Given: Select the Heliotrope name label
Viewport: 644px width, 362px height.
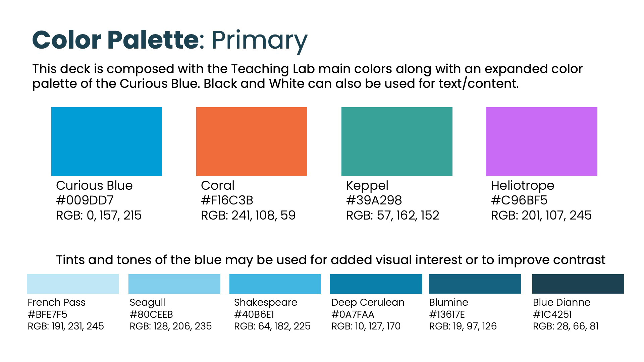Looking at the screenshot, I should (x=523, y=185).
